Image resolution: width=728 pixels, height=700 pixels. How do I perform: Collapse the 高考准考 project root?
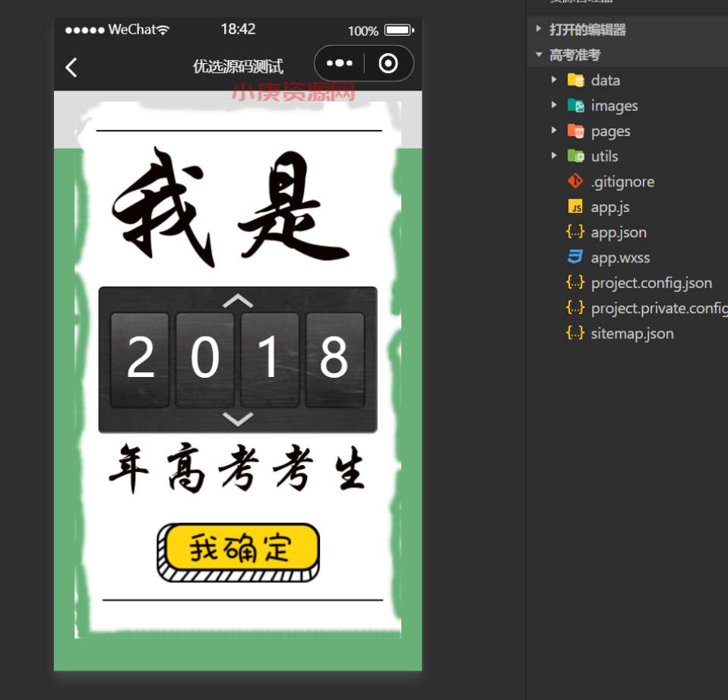tap(539, 55)
